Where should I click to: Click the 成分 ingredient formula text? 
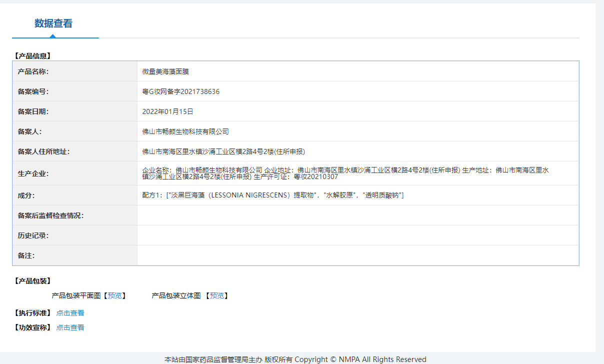[x=272, y=195]
